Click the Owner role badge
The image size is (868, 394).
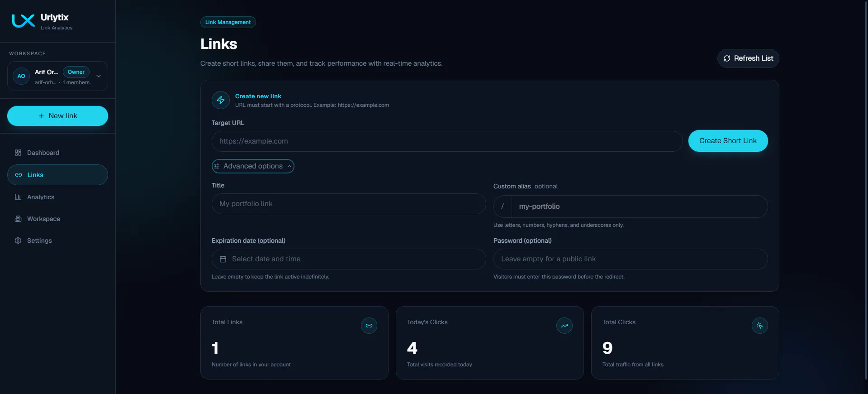(x=76, y=72)
